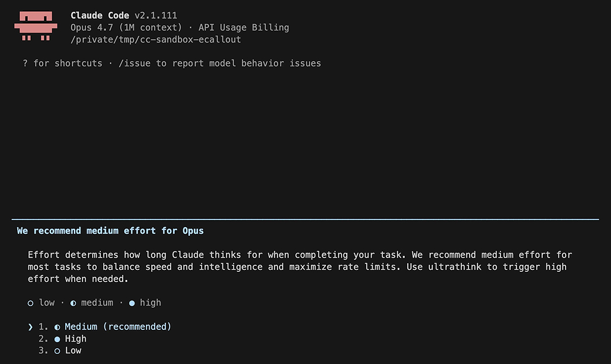
Task: Click the empty circle beside Low option
Action: tap(57, 351)
